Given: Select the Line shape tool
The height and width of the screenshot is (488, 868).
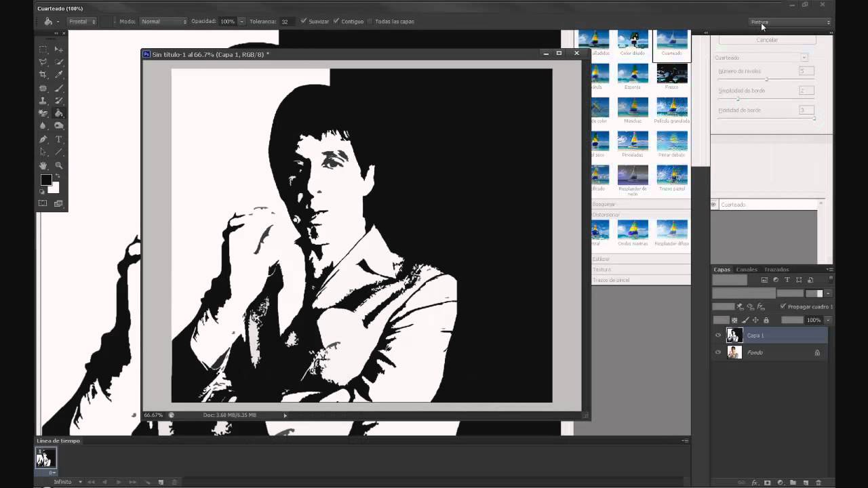Looking at the screenshot, I should coord(59,152).
